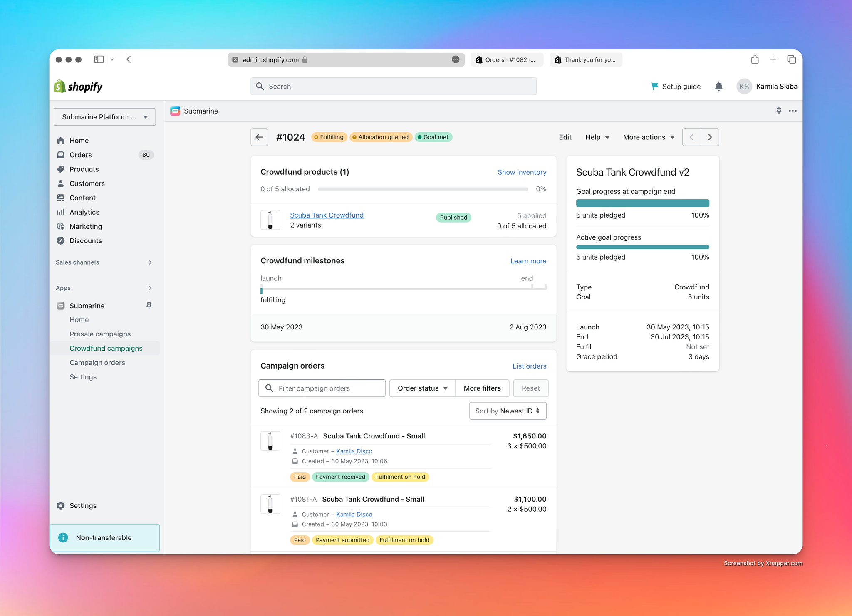Click the Marketing icon in left navigation
This screenshot has width=852, height=616.
(x=62, y=226)
